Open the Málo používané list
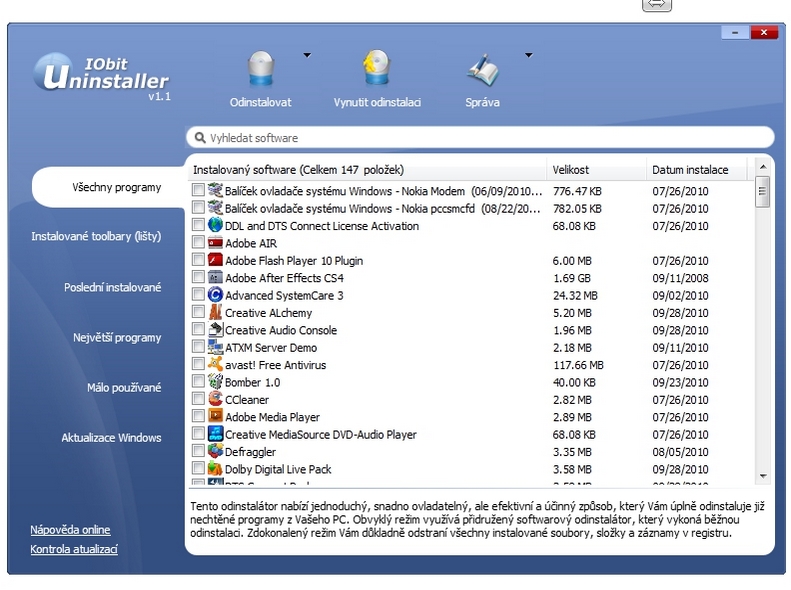Viewport: 791px width, 590px height. pyautogui.click(x=124, y=387)
